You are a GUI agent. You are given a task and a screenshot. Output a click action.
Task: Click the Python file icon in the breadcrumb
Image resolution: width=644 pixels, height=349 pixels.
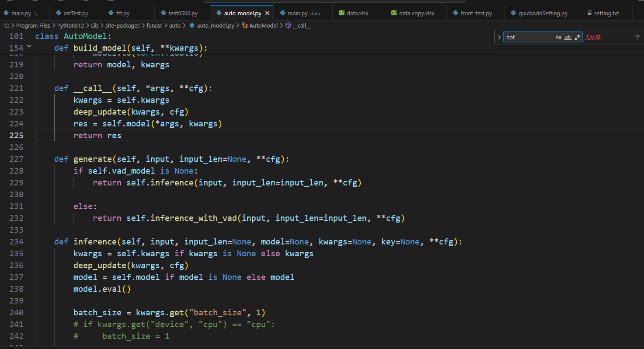point(192,25)
